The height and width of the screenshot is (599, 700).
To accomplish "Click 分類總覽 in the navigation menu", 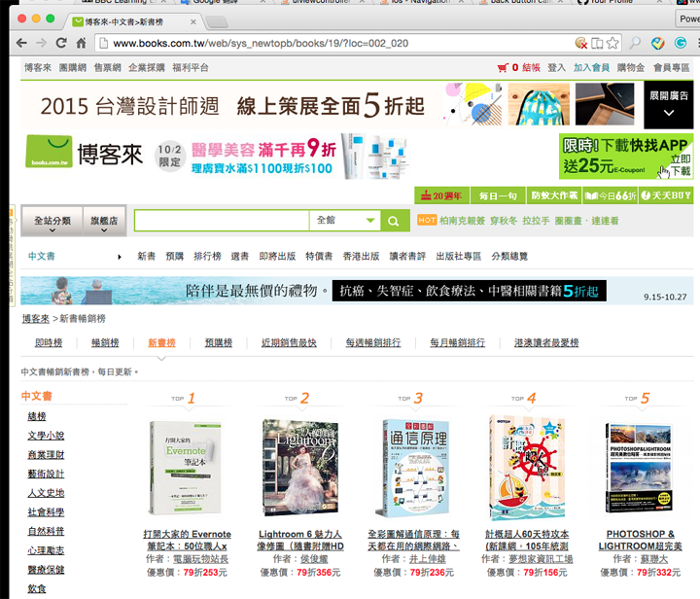I will [x=509, y=256].
